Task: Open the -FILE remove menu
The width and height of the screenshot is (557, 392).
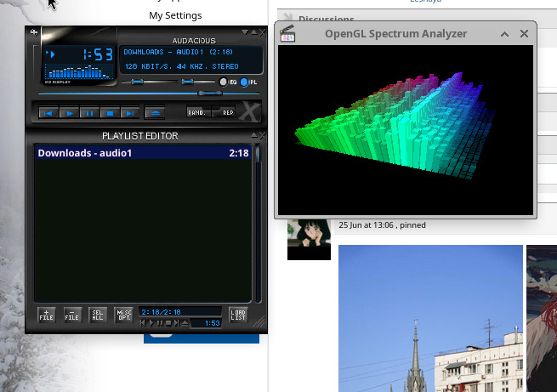Action: tap(72, 315)
